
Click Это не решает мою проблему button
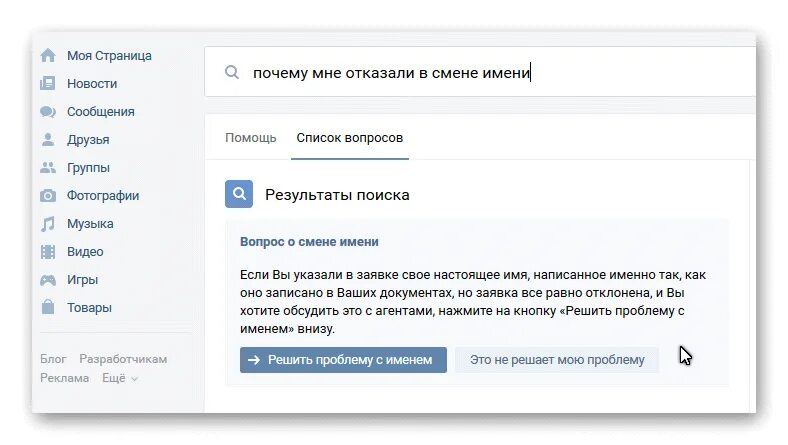[557, 360]
